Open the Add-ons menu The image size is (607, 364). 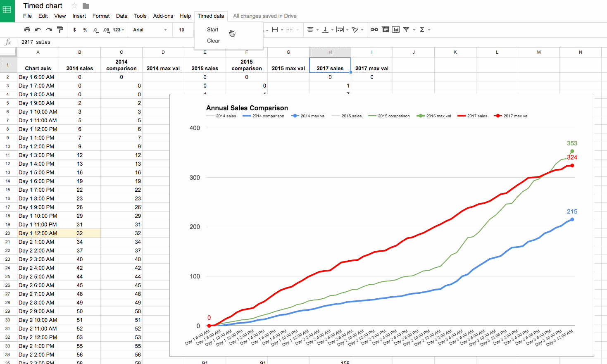pos(163,16)
